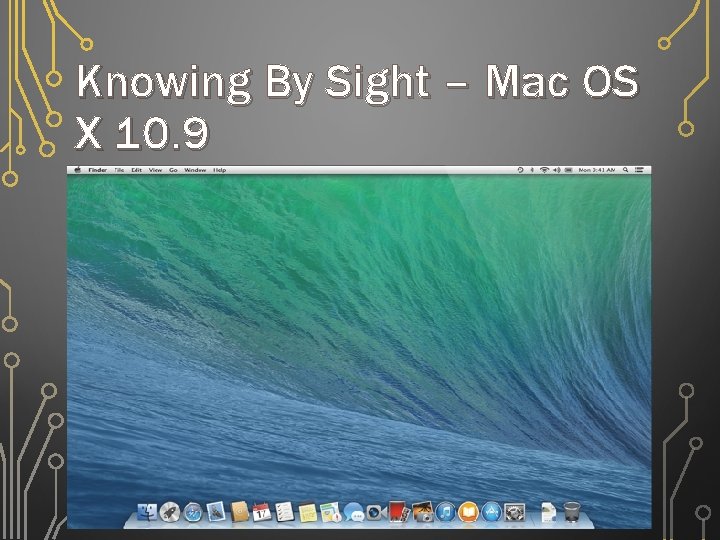The image size is (720, 540).
Task: Open Photo Booth red curtain icon
Action: 399,512
